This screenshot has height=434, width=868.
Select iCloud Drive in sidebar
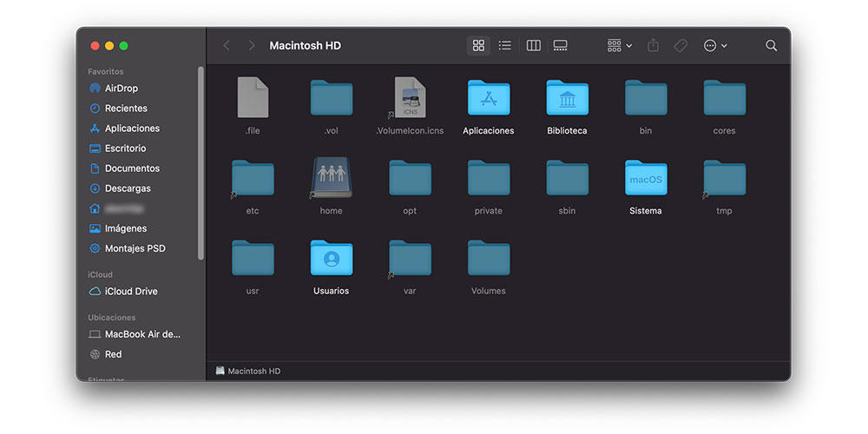130,292
